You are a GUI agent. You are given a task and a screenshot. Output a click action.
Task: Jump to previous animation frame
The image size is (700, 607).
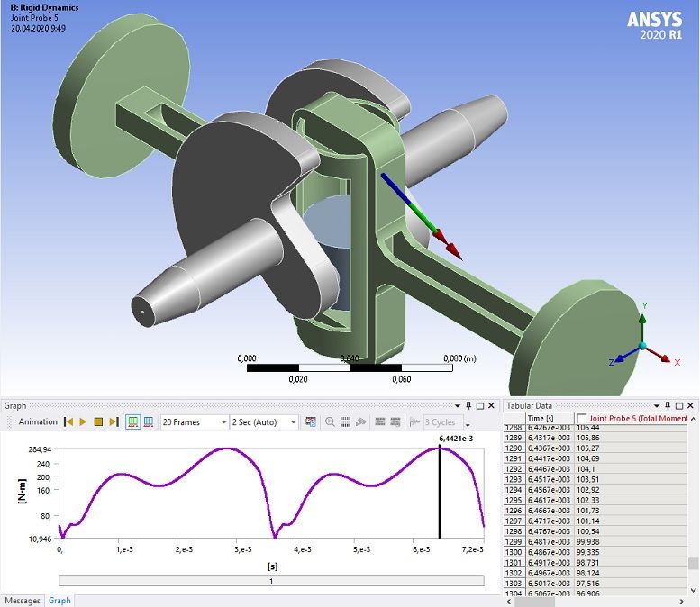coord(68,421)
